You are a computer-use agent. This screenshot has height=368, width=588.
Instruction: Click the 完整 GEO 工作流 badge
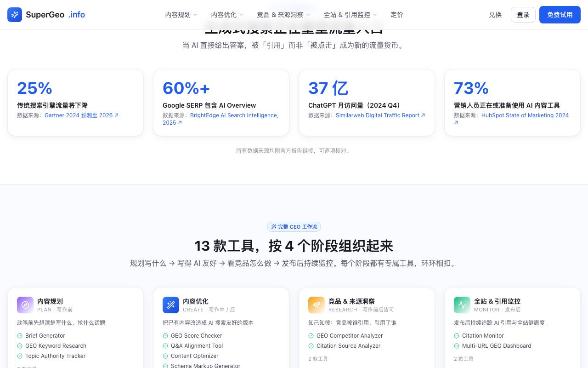[294, 227]
